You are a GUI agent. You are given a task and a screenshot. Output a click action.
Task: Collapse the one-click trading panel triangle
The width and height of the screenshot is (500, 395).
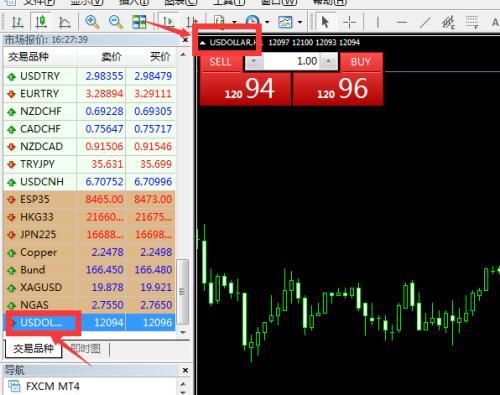pos(203,43)
